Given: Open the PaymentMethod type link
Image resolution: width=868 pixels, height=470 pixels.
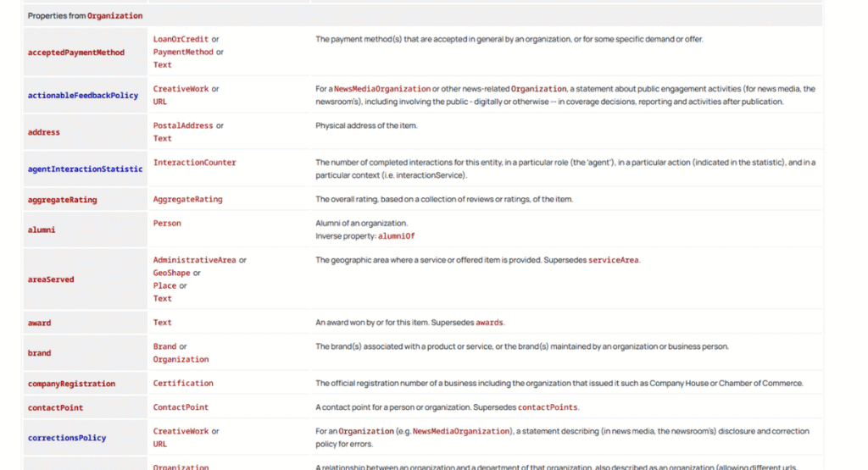Looking at the screenshot, I should point(183,52).
